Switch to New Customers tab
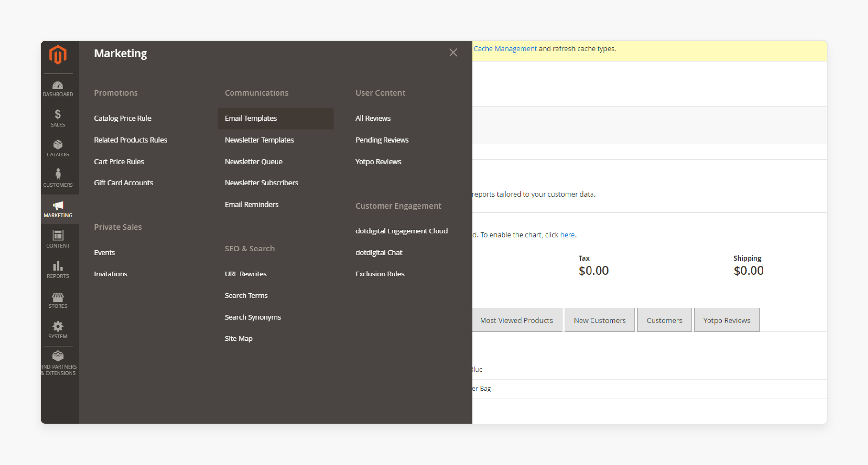 [x=599, y=320]
